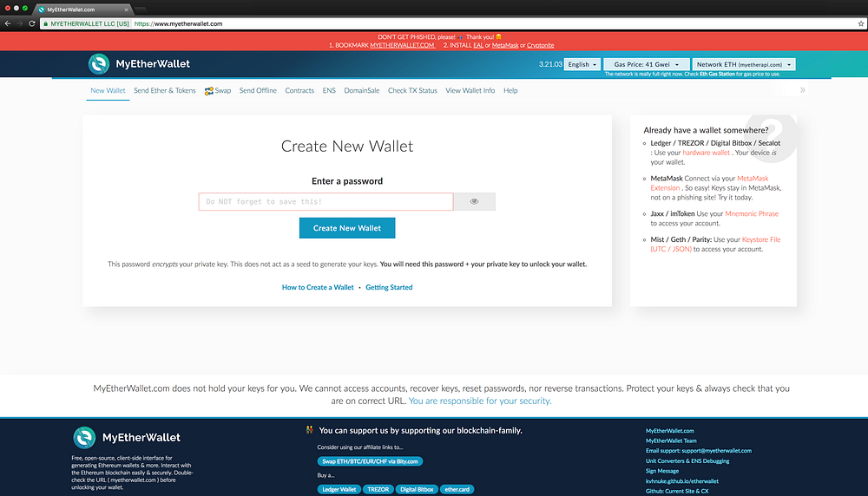Open the ENS tab

(x=329, y=91)
